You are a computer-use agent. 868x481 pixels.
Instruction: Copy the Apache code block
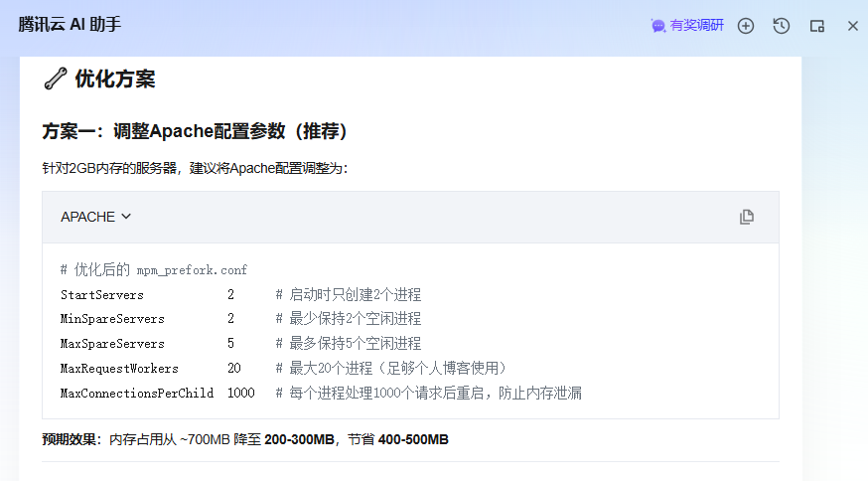click(747, 217)
